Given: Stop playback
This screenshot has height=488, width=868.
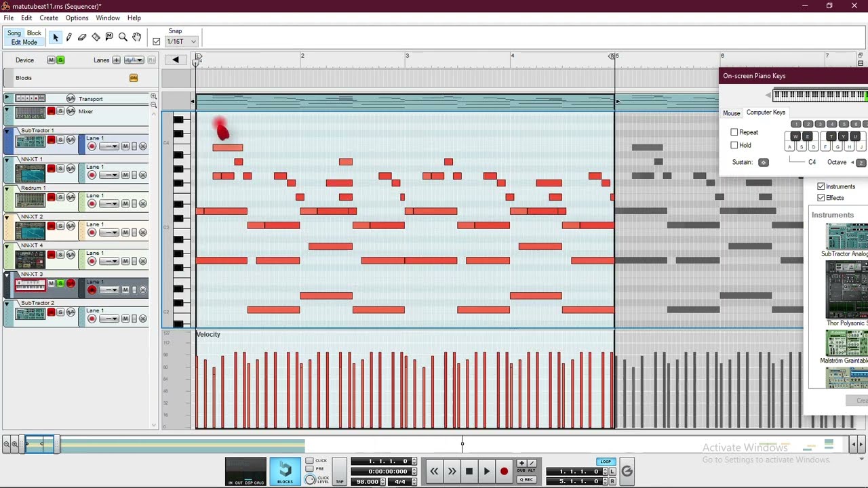Looking at the screenshot, I should pos(469,471).
